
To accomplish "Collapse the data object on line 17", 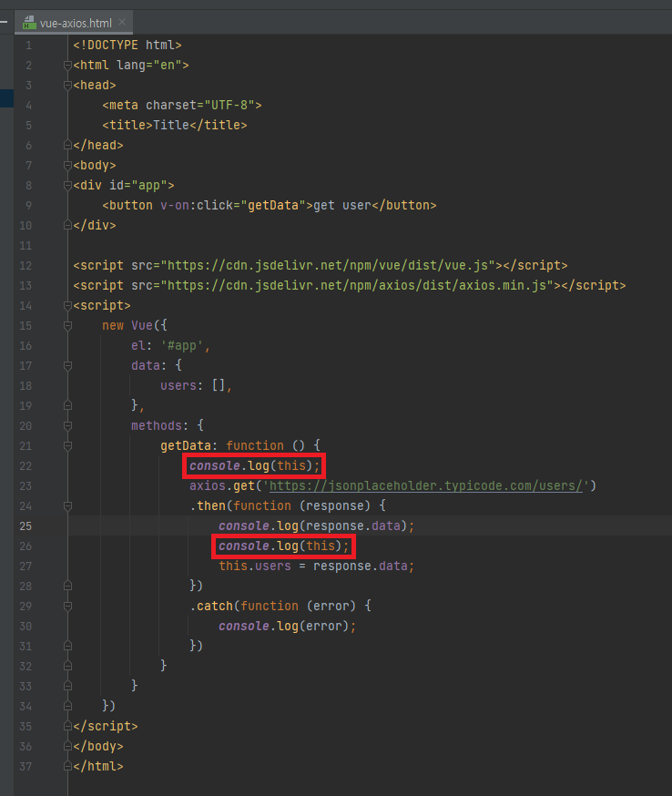I will [x=67, y=366].
